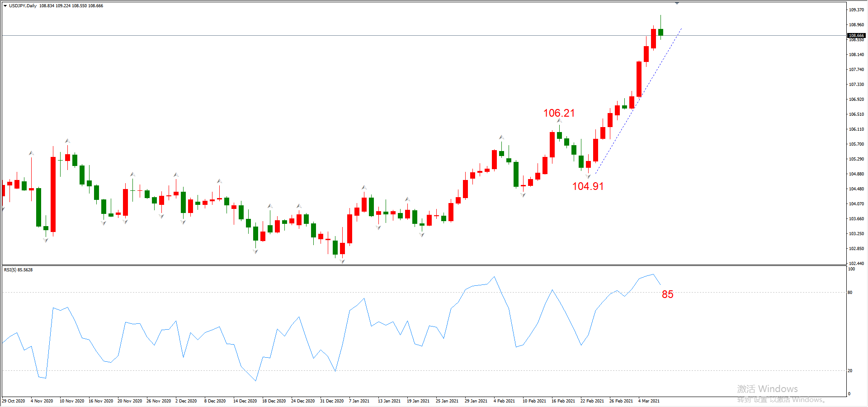Click the 16 Feb 2021 date label
The image size is (868, 407).
[x=563, y=401]
